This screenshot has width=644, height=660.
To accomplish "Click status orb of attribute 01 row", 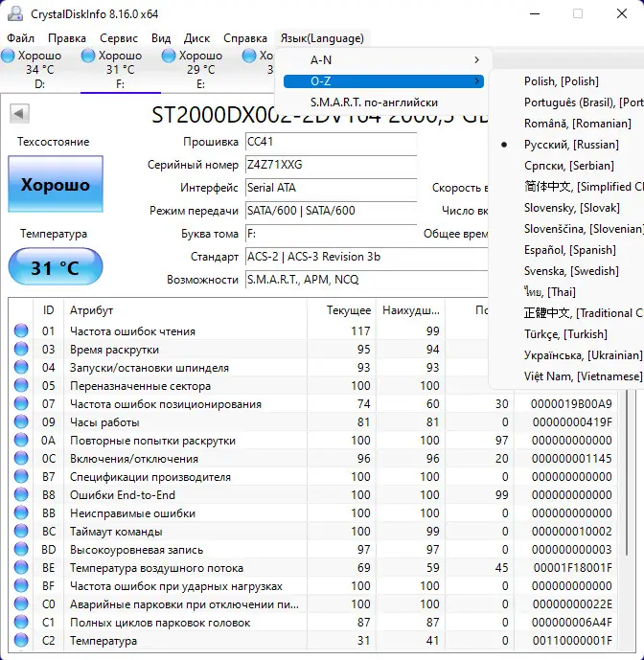I will pos(21,330).
